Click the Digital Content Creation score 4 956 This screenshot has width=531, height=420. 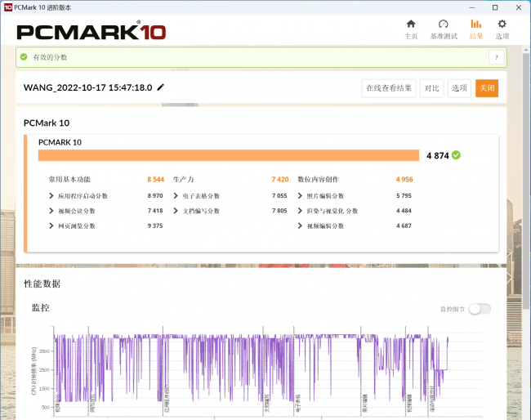[x=404, y=179]
